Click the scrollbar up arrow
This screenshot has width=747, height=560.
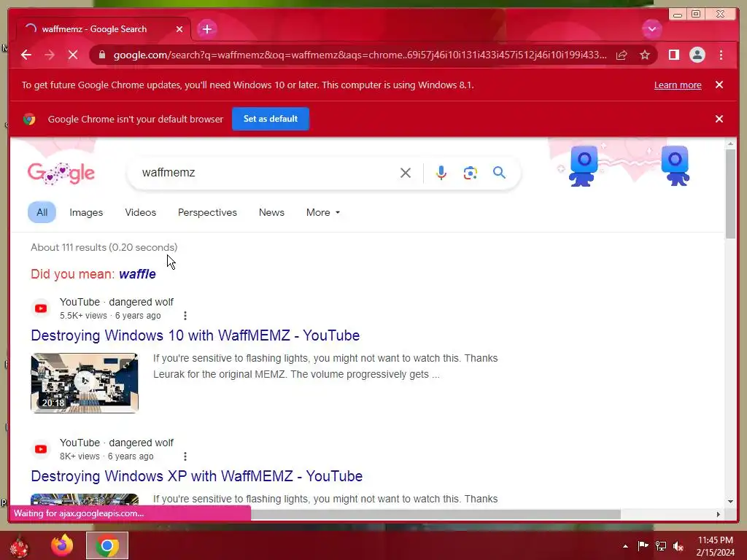click(731, 144)
